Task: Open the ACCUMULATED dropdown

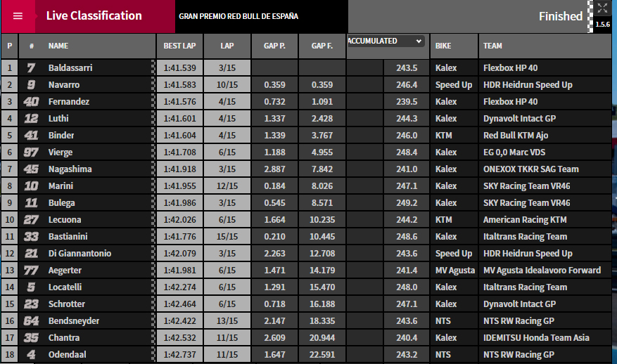Action: tap(386, 41)
